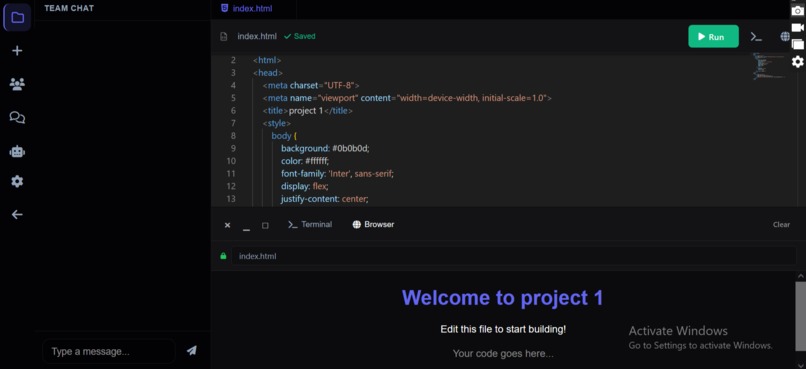Open the AI robot assistant icon

tap(17, 151)
